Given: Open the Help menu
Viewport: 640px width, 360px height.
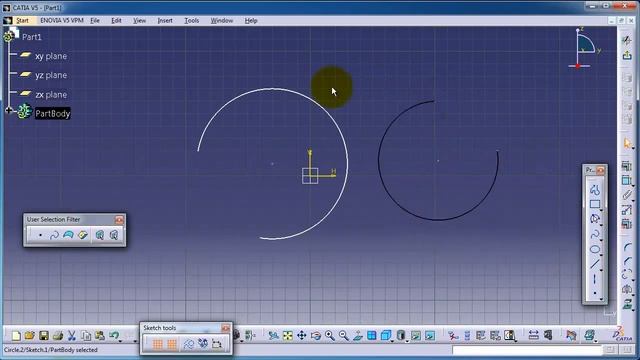Looking at the screenshot, I should [x=251, y=20].
